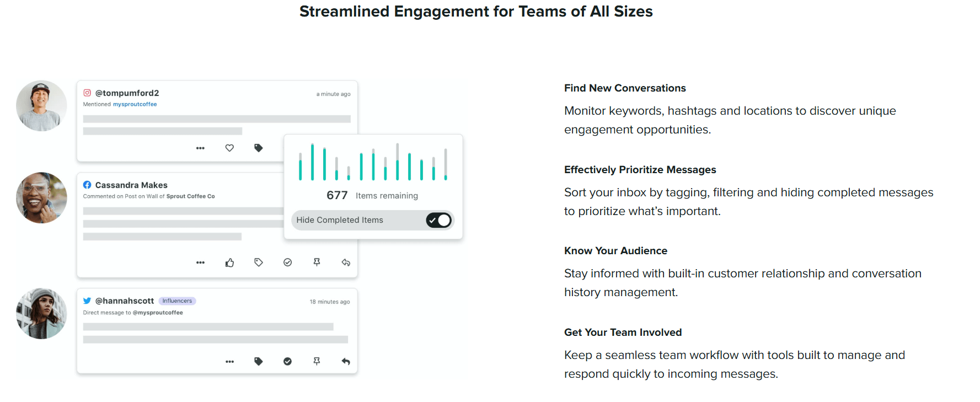
Task: Open more options on the @tompumford2 card
Action: coord(200,148)
